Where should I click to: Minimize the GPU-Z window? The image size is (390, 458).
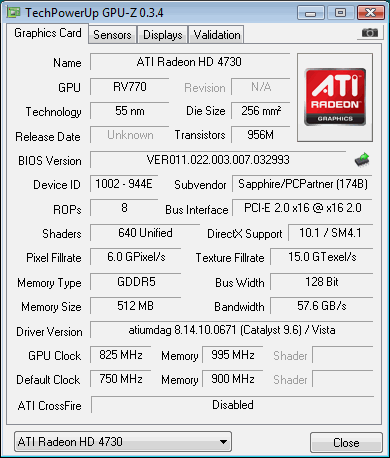[x=311, y=13]
